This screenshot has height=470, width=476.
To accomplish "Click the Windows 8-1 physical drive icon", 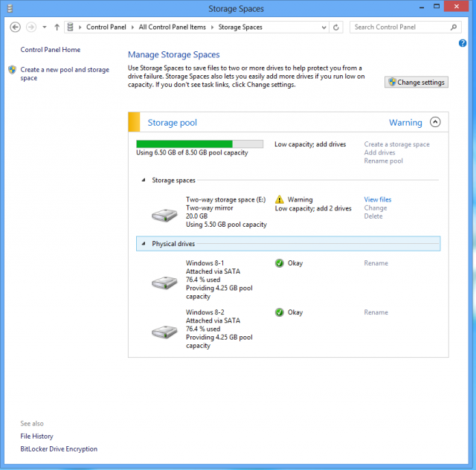I will 164,283.
